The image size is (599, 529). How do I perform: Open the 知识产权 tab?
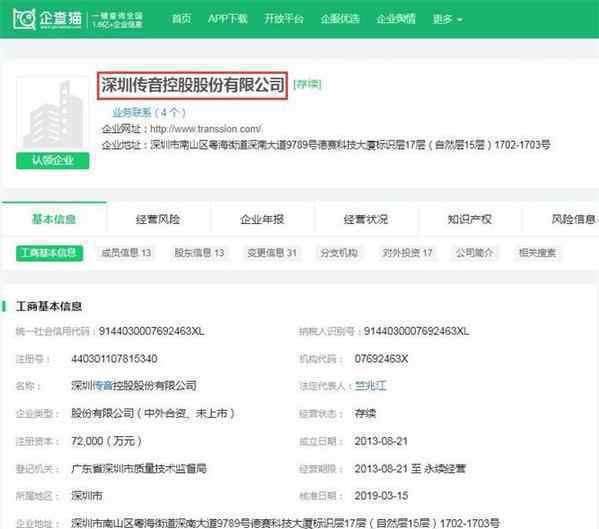click(x=470, y=219)
